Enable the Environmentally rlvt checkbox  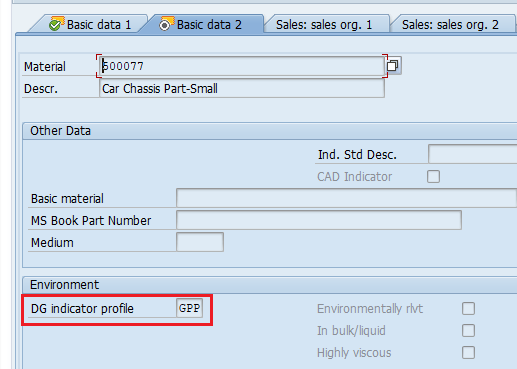coord(468,309)
